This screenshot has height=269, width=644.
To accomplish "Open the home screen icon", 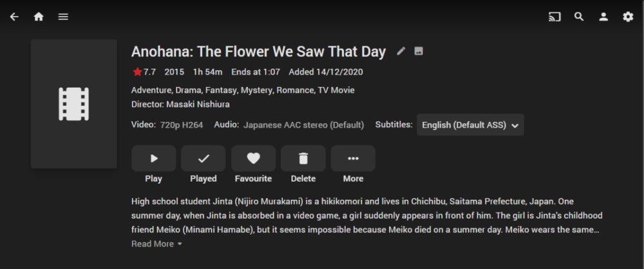I will point(39,17).
